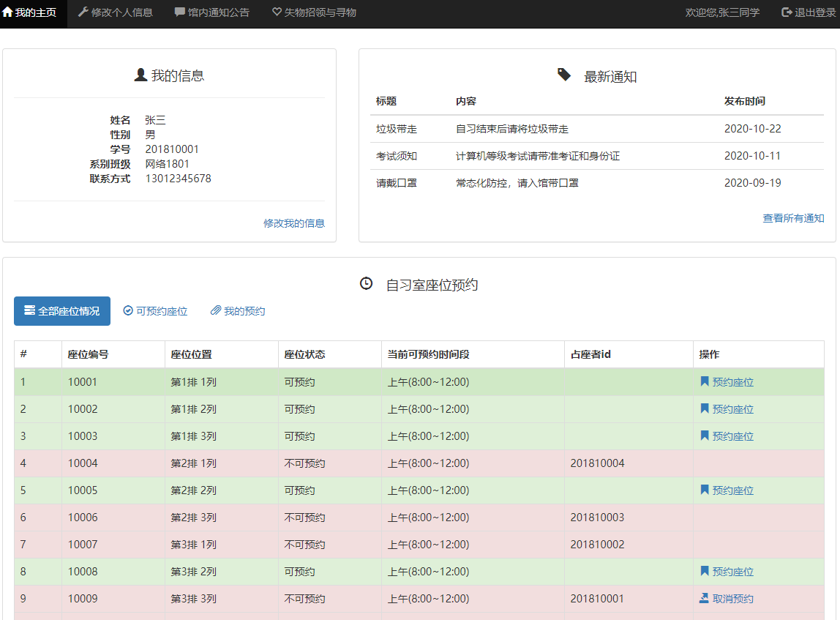The width and height of the screenshot is (840, 620).
Task: Open the 查看所有通知 link
Action: [793, 218]
